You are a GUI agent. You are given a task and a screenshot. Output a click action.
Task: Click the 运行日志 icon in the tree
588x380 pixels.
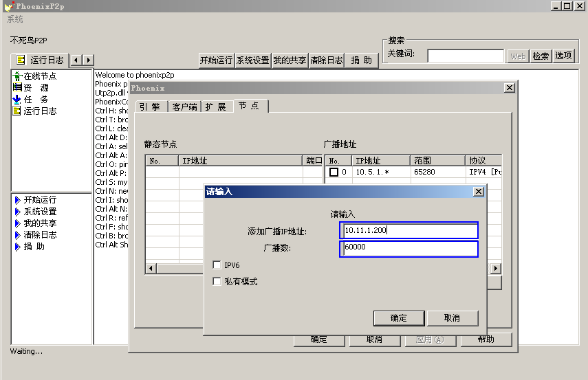click(x=17, y=111)
